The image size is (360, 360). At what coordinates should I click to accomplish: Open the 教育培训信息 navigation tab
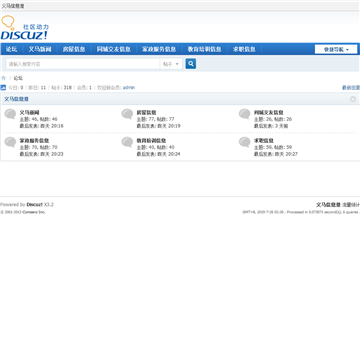204,49
